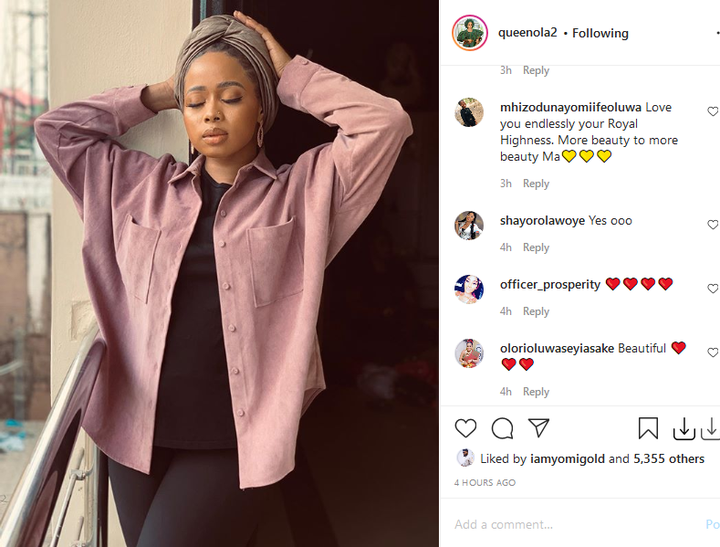Screen dimensions: 720x547
Task: Open shayorolawoye commenter avatar
Action: coord(469,226)
